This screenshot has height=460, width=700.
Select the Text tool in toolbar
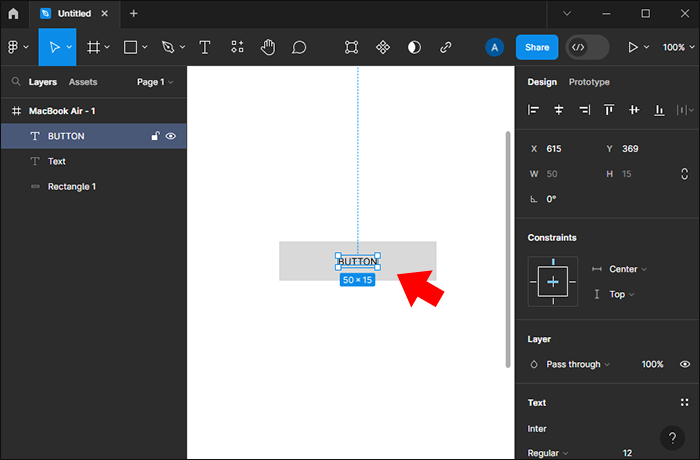[205, 47]
